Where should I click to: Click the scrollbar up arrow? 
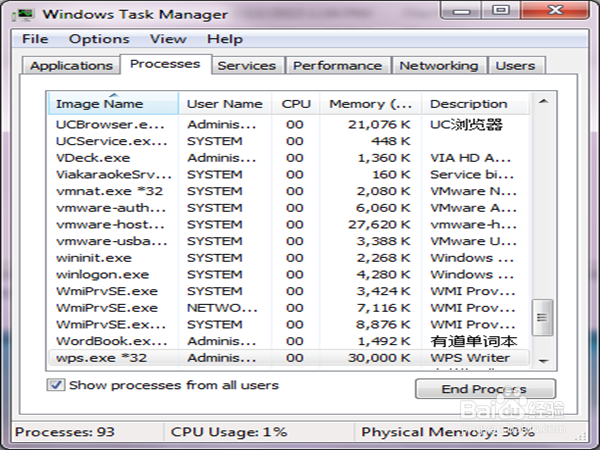(543, 101)
